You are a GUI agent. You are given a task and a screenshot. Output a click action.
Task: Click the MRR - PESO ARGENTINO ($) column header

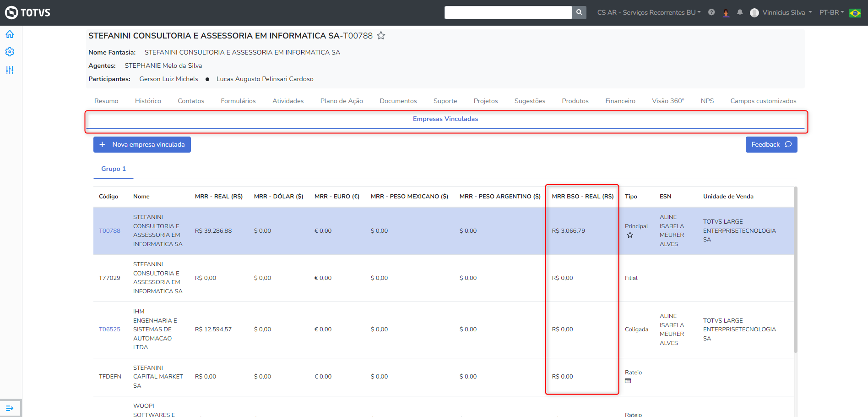(x=500, y=196)
